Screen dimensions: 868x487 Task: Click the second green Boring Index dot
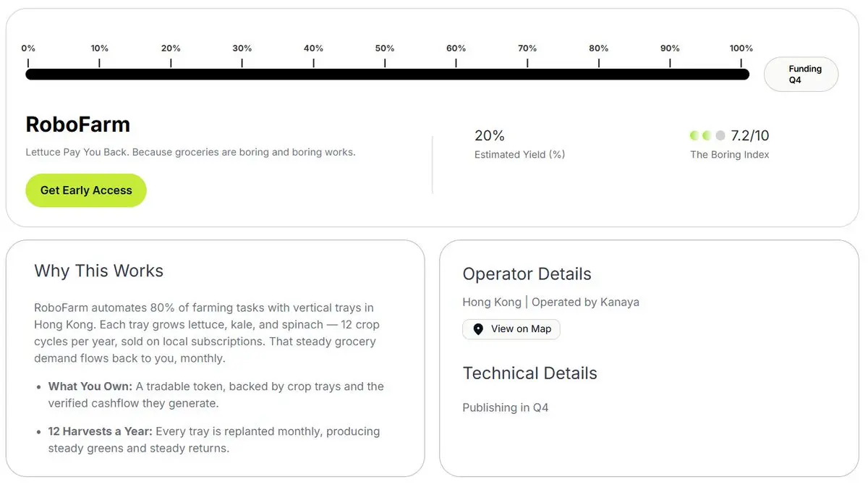(707, 135)
